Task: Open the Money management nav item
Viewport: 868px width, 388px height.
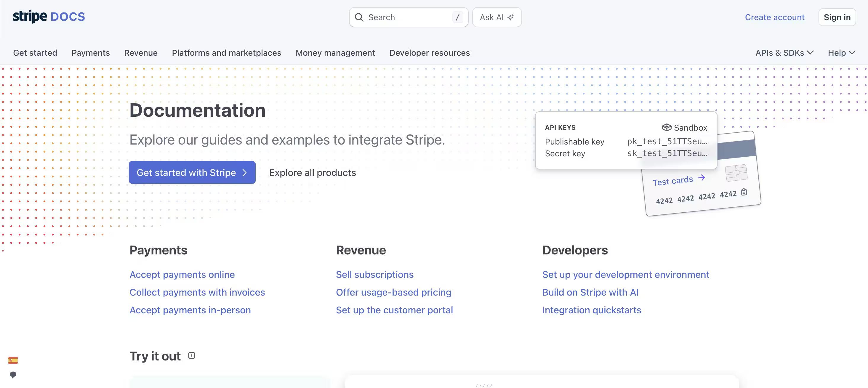Action: pos(335,52)
